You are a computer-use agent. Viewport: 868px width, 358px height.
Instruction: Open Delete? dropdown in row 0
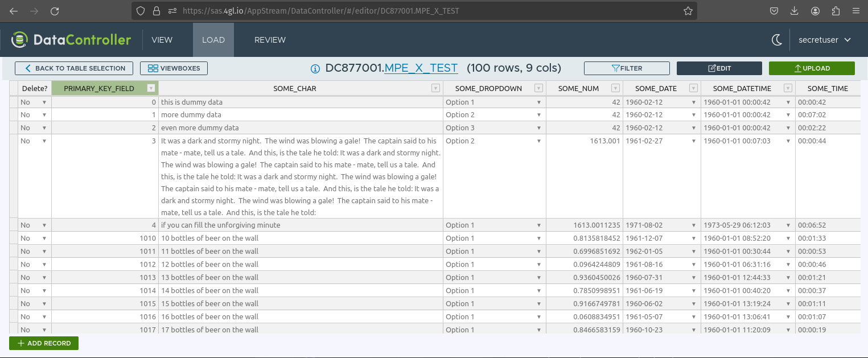44,102
